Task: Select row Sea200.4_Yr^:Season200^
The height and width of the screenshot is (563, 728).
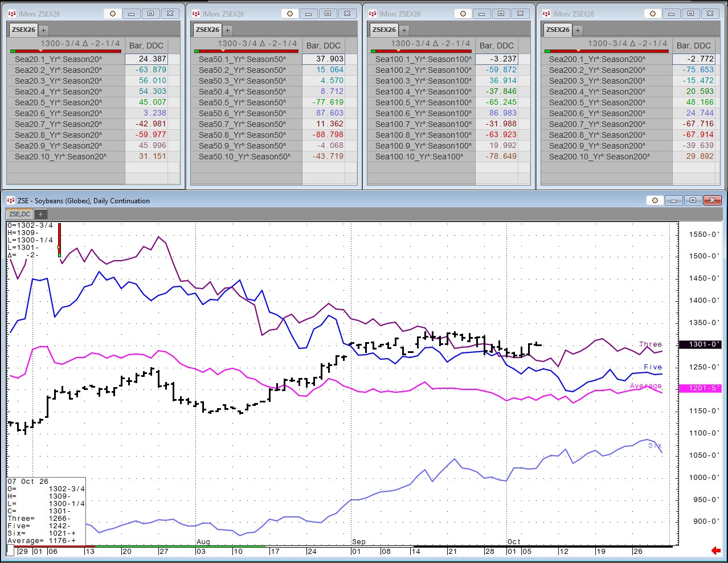Action: coord(607,92)
